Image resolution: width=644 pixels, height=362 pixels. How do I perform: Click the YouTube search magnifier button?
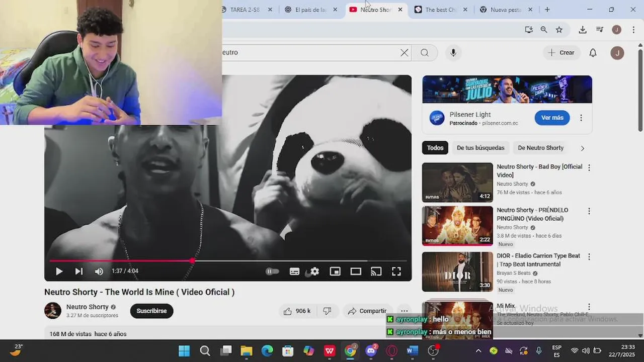pyautogui.click(x=425, y=52)
